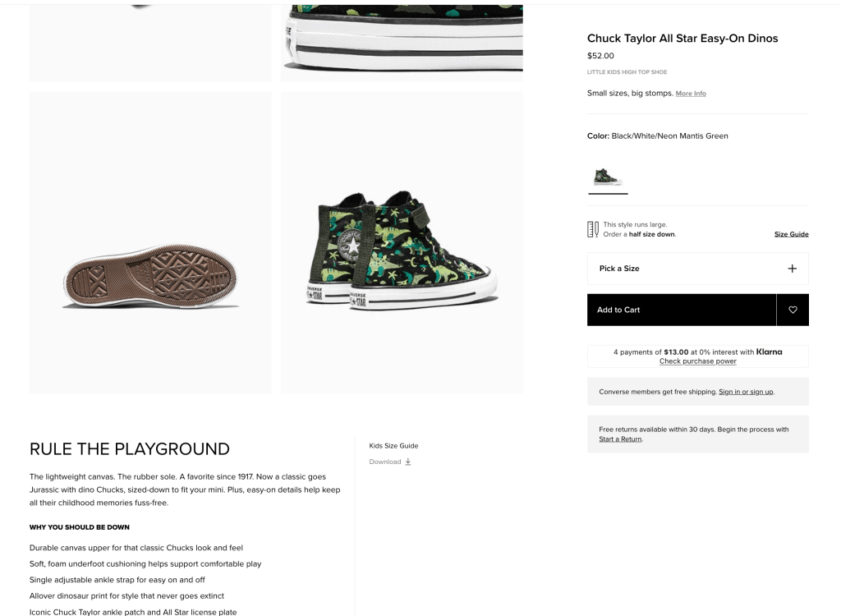
Task: Open the rear-angle dino shoe image
Action: [x=402, y=243]
